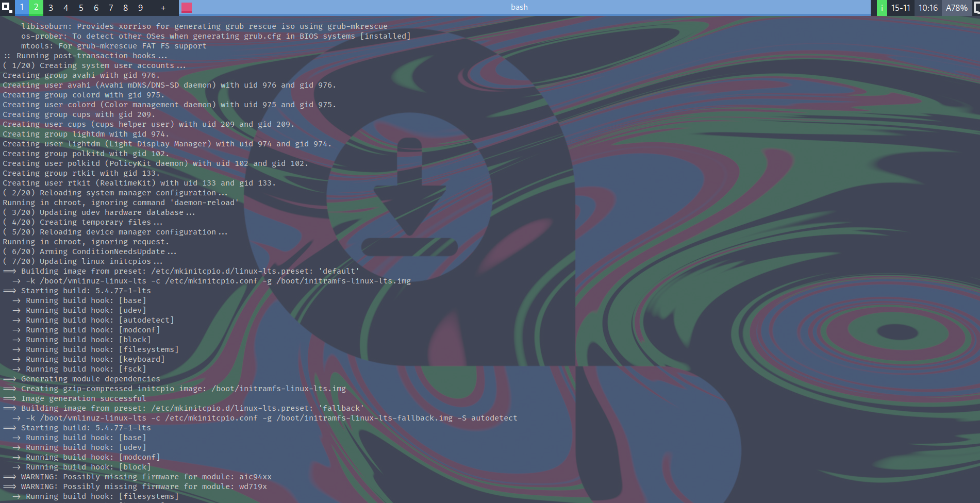The image size is (980, 503).
Task: Switch to workspace 1
Action: click(x=22, y=8)
